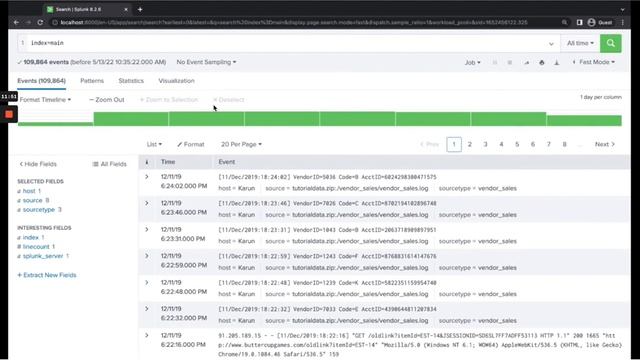Expand the 6:22:59.000 PM event row
The height and width of the screenshot is (360, 640).
click(147, 256)
